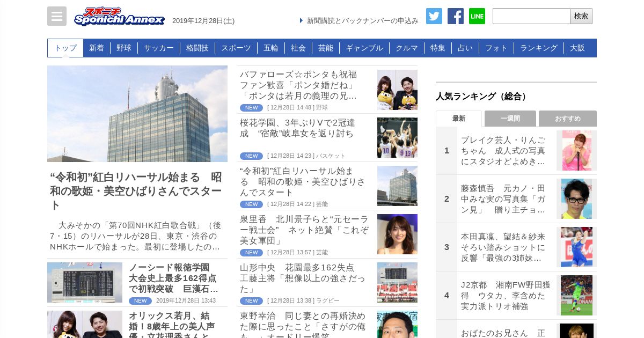The width and height of the screenshot is (644, 338).
Task: Click NEW badge under 泉里香 story
Action: (x=251, y=253)
